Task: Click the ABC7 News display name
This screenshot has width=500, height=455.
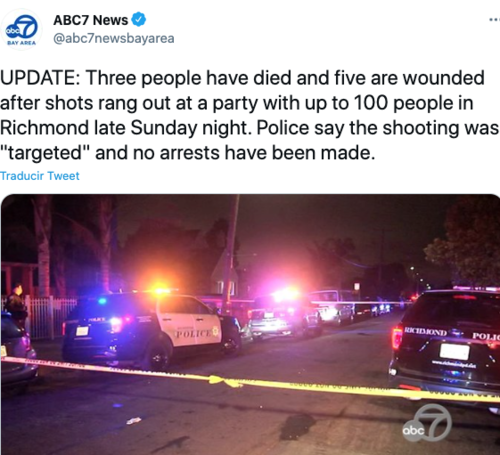Action: click(91, 20)
